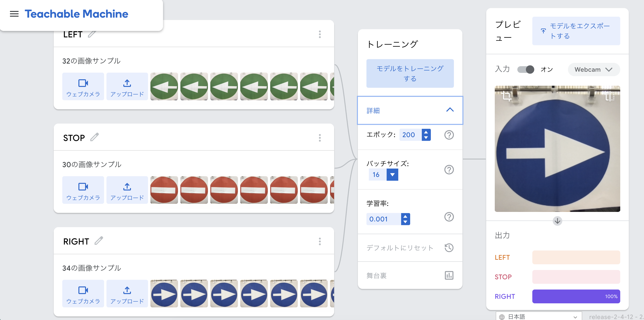Edit the STOP class name

tap(95, 137)
